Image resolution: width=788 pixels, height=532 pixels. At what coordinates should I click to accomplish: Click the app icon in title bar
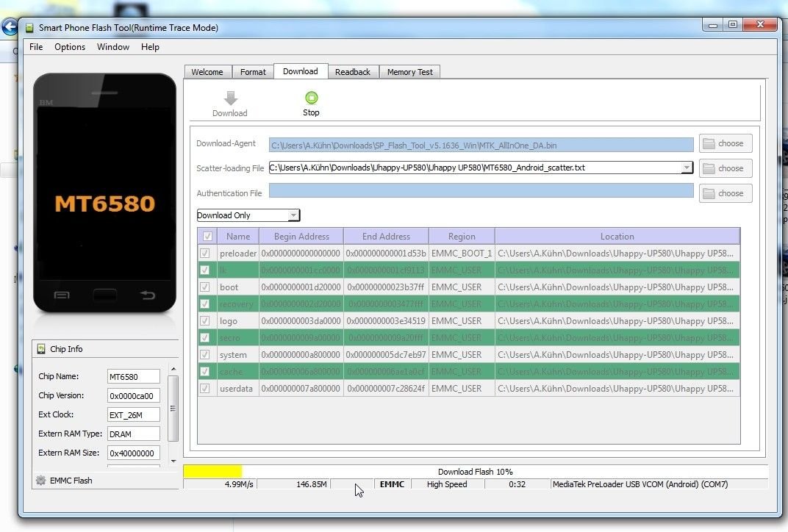coord(29,28)
